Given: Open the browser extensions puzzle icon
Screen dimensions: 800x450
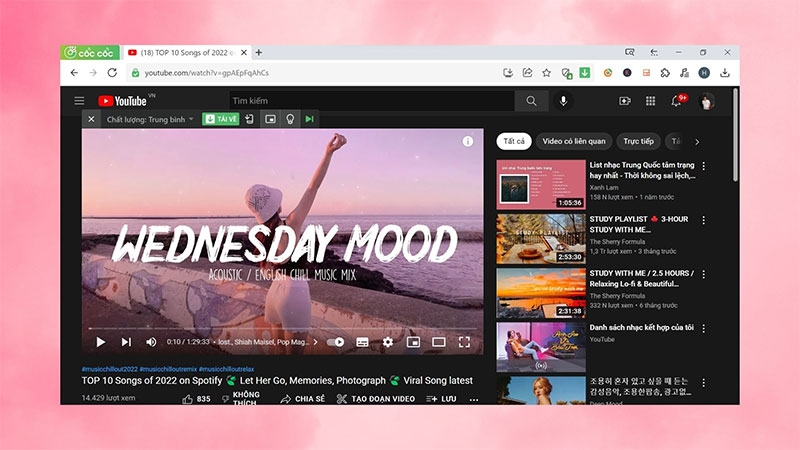Looking at the screenshot, I should [x=665, y=73].
